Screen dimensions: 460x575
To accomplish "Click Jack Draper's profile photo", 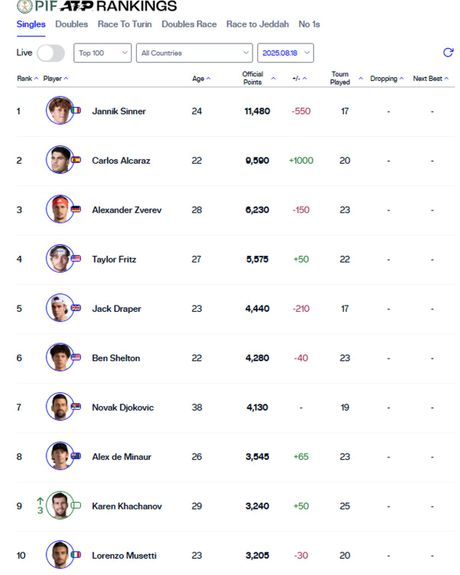I will (60, 308).
